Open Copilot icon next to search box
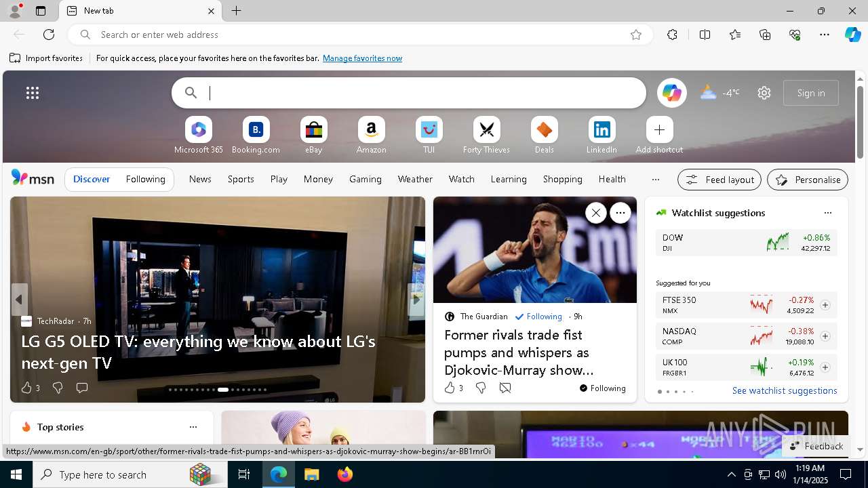This screenshot has width=868, height=488. [671, 93]
